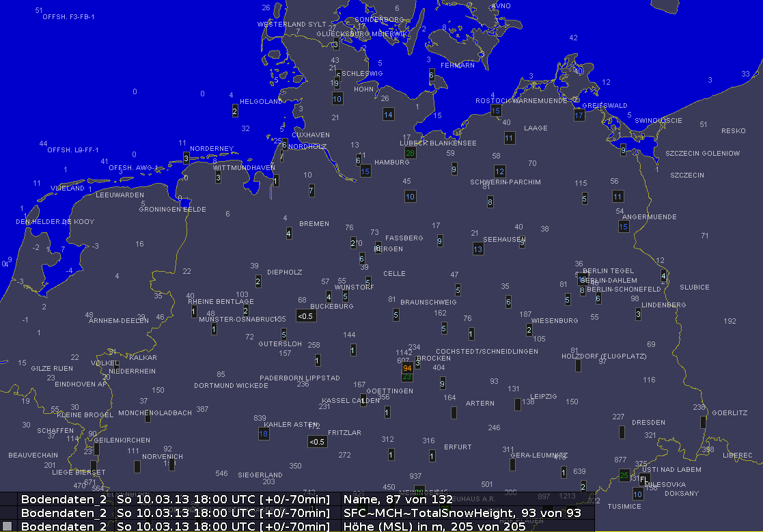Image resolution: width=763 pixels, height=532 pixels.
Task: Select the 15 marker at Rostock-Warnemünde
Action: point(496,110)
